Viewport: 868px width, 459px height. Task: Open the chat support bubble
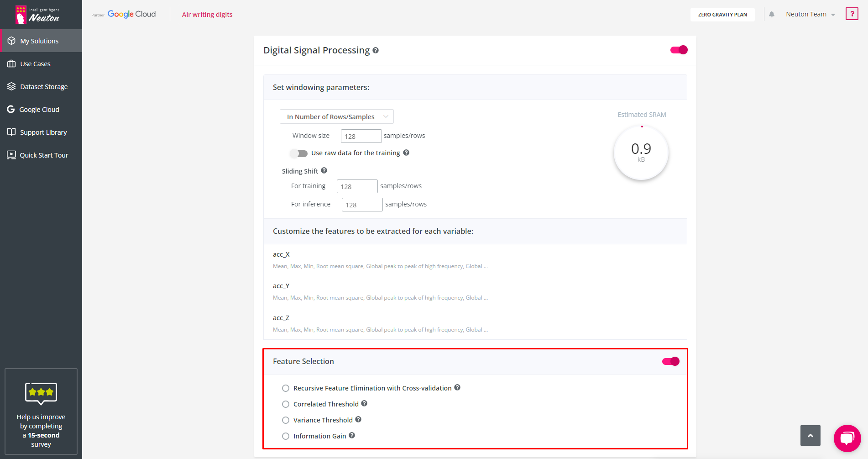(x=847, y=438)
